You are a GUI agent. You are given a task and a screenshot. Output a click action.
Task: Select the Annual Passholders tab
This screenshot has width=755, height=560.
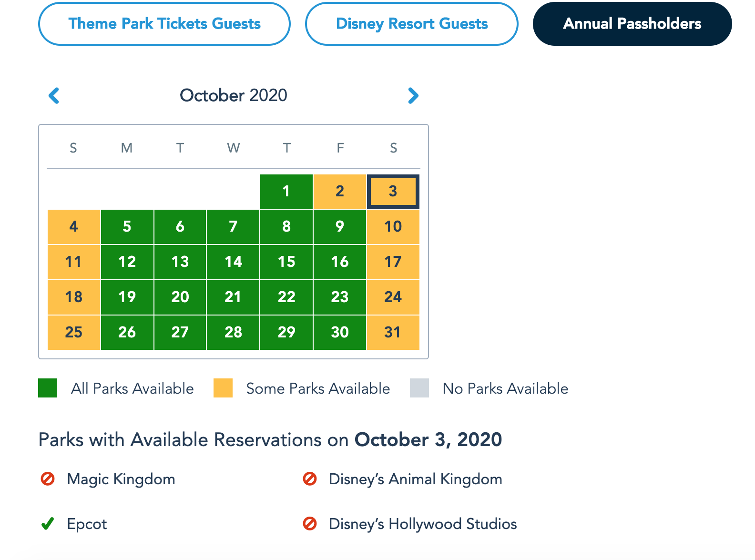point(632,24)
